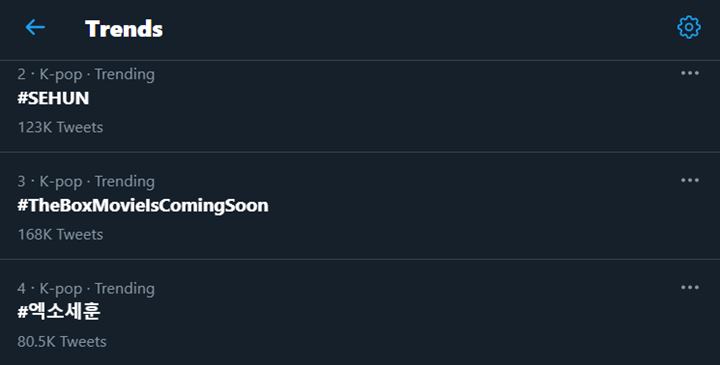Click the K-pop category above #SEHUN
Viewport: 720px width, 365px height.
[x=61, y=74]
